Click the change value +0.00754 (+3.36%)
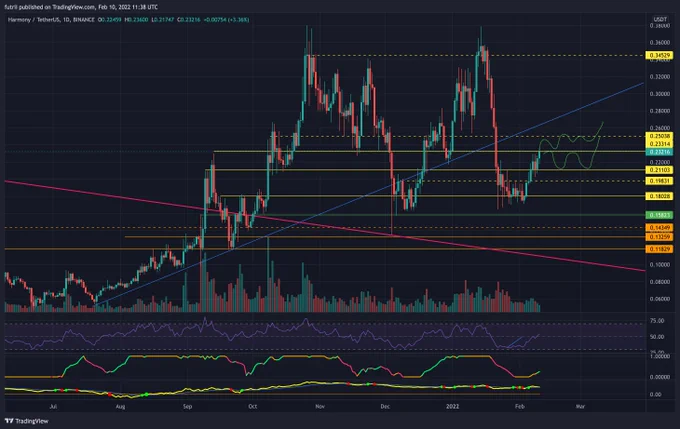 pyautogui.click(x=226, y=20)
